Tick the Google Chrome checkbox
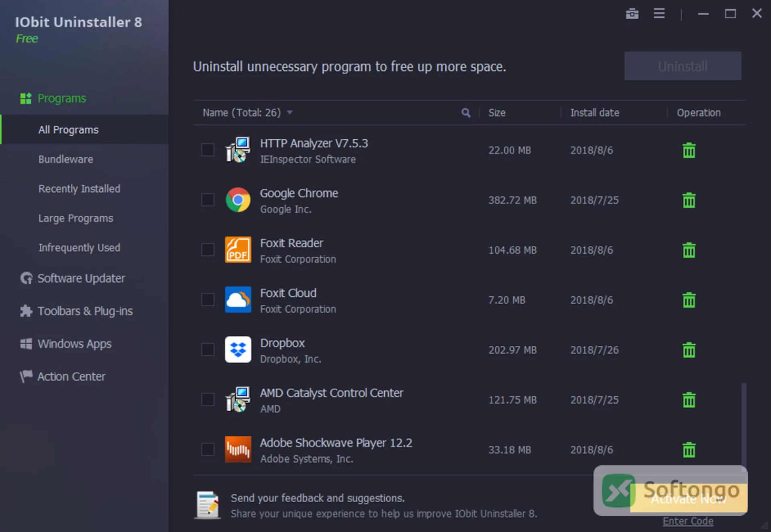Image resolution: width=771 pixels, height=532 pixels. pyautogui.click(x=208, y=200)
